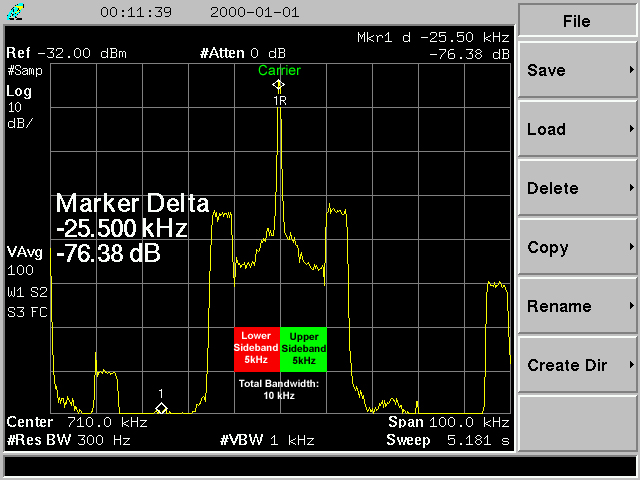
Task: Click the Mkr1 d -25.50 kHz readout
Action: click(433, 38)
